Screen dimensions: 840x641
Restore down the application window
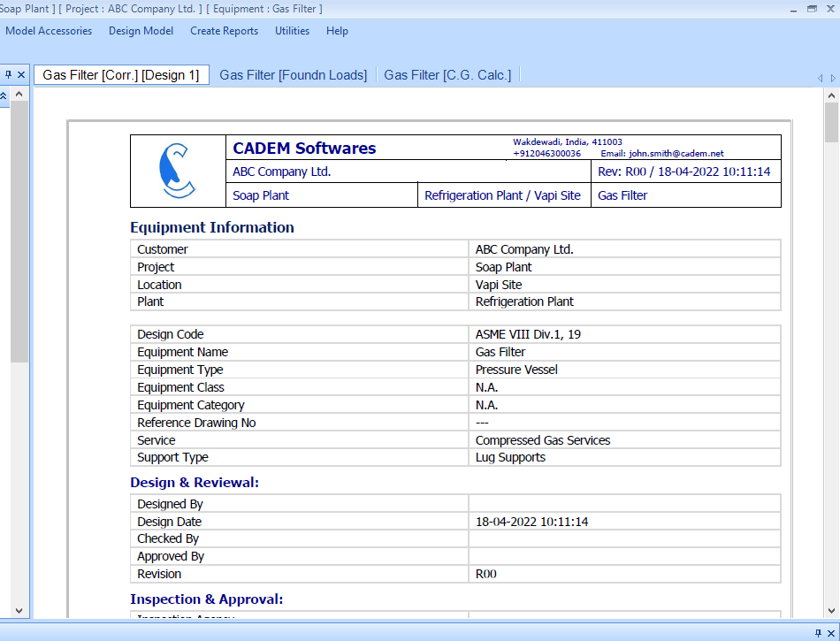(812, 9)
